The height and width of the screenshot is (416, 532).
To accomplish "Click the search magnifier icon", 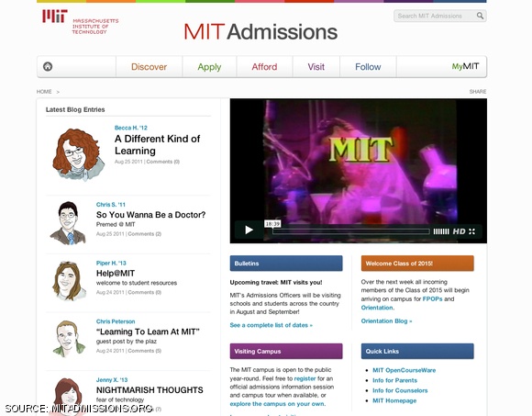I will pyautogui.click(x=480, y=16).
